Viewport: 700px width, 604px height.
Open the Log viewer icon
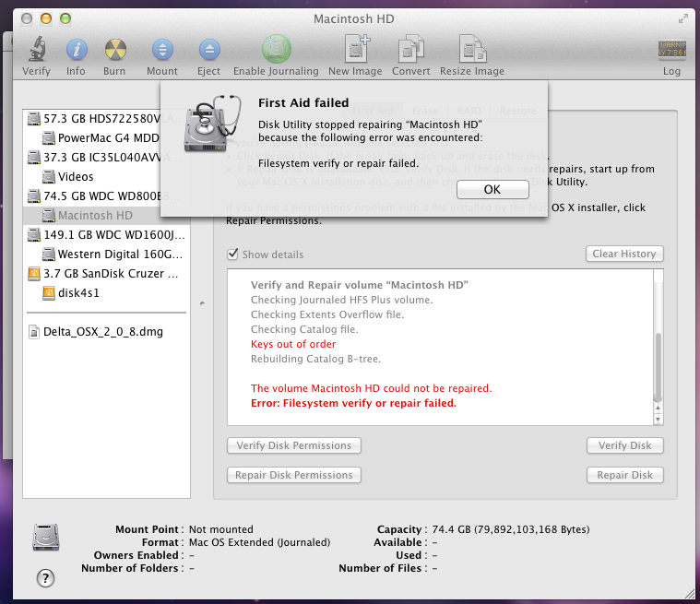pos(672,49)
